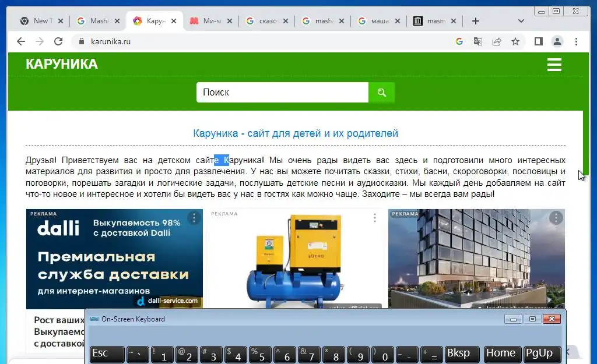597x364 pixels.
Task: Click the minus key on On-Screen Keyboard
Action: point(406,355)
